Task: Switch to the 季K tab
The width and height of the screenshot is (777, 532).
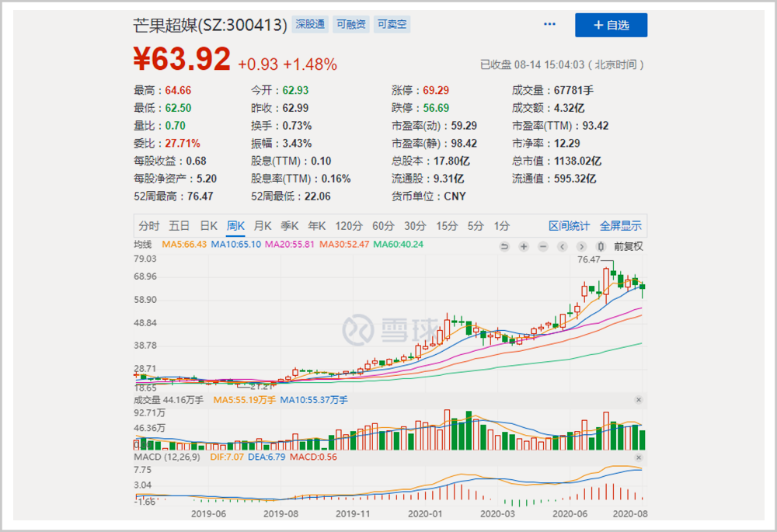Action: point(289,226)
